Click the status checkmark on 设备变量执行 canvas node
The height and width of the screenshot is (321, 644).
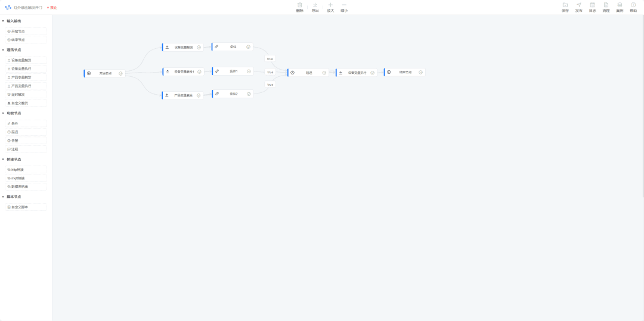[373, 73]
